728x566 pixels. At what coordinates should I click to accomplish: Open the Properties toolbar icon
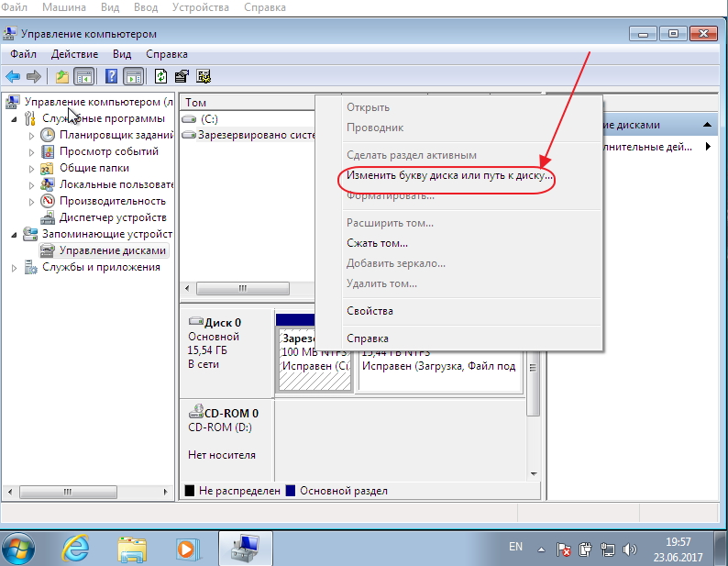click(x=182, y=76)
